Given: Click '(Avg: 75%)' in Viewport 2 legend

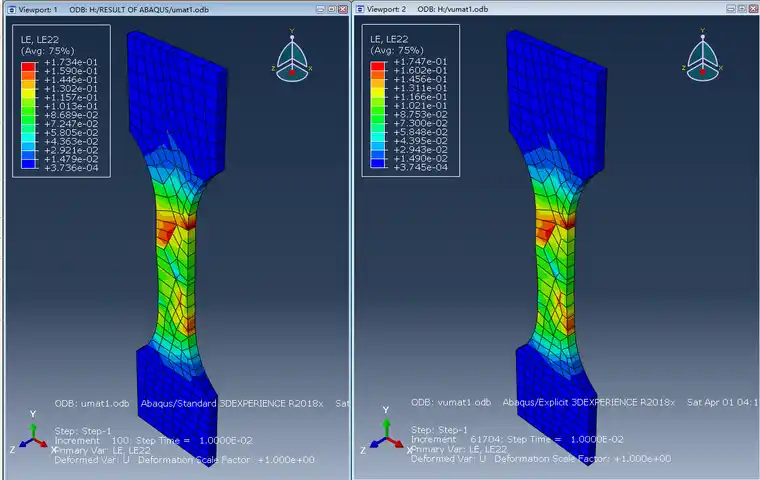Looking at the screenshot, I should pyautogui.click(x=397, y=50).
